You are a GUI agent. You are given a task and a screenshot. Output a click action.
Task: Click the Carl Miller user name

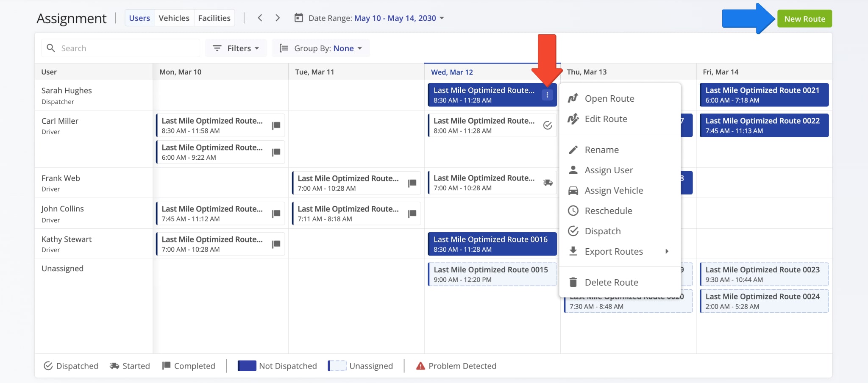point(60,121)
